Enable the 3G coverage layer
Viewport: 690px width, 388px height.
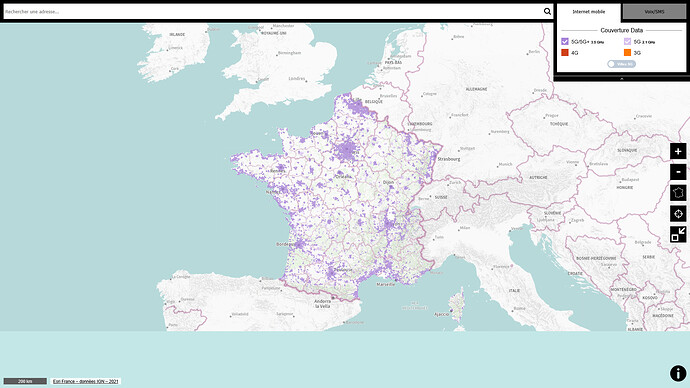(x=628, y=53)
